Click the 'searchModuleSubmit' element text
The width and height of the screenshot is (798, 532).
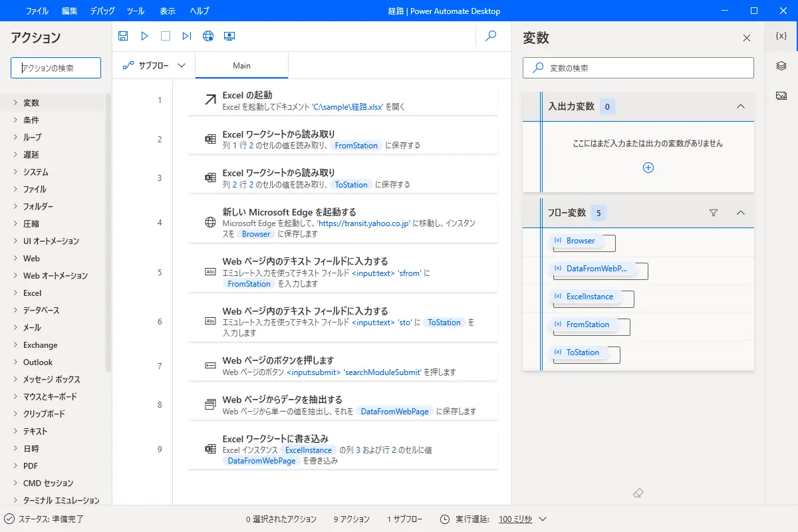[382, 372]
